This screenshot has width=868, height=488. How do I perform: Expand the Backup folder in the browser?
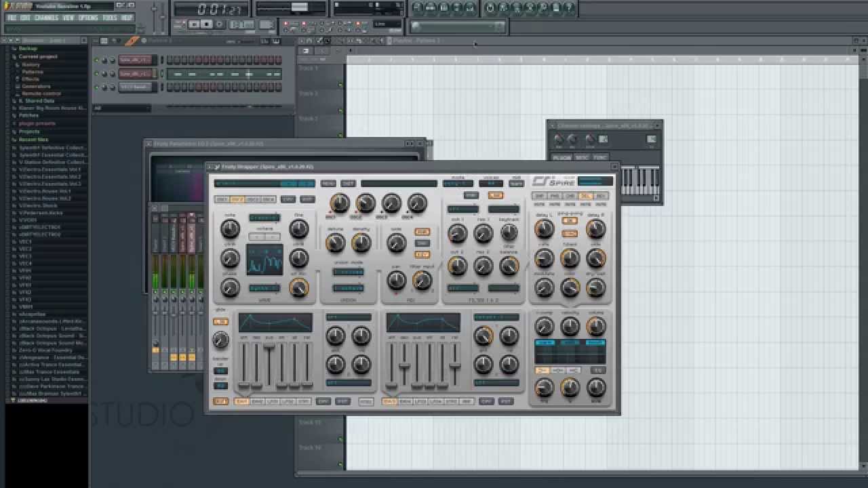(28, 49)
